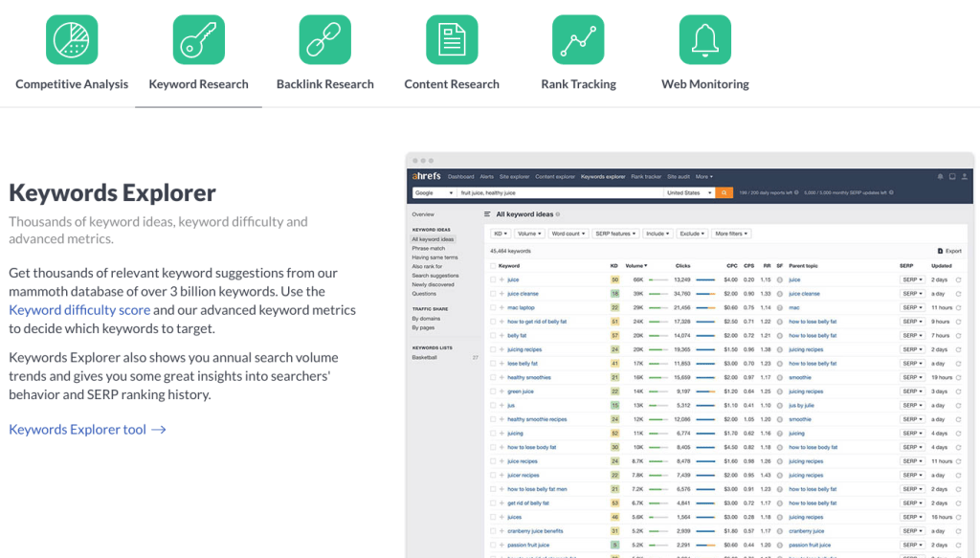
Task: Refresh the mac laptop row data
Action: (959, 307)
